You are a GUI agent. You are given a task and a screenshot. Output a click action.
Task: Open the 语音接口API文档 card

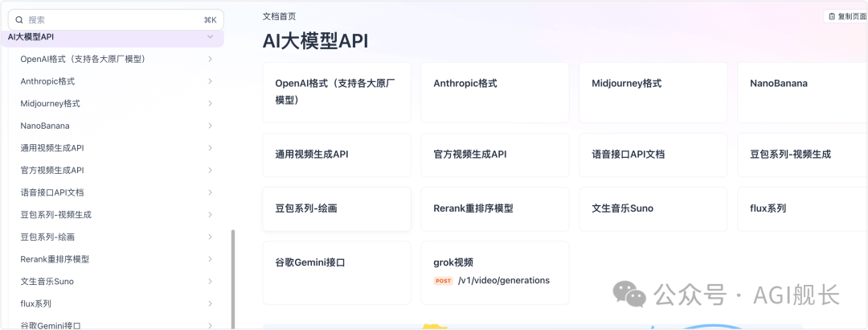653,155
